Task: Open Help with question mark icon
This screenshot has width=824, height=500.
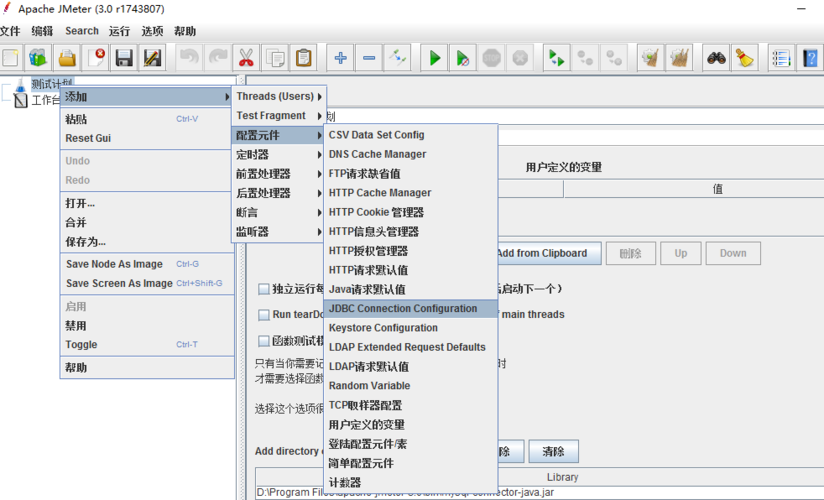Action: point(810,57)
